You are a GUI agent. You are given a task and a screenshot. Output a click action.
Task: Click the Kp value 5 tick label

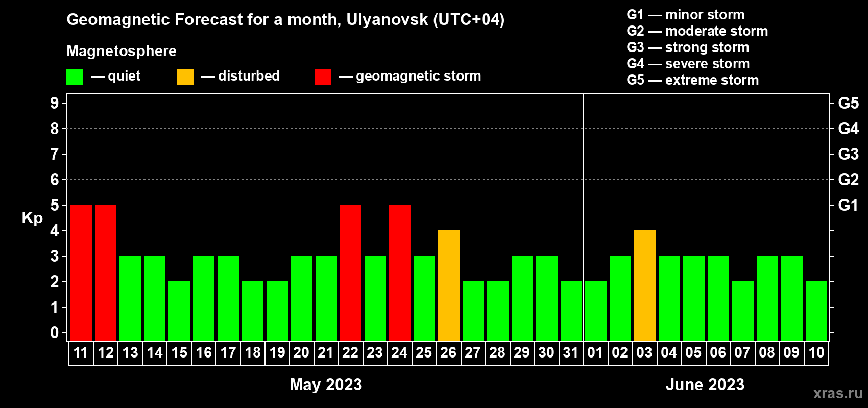click(x=55, y=205)
